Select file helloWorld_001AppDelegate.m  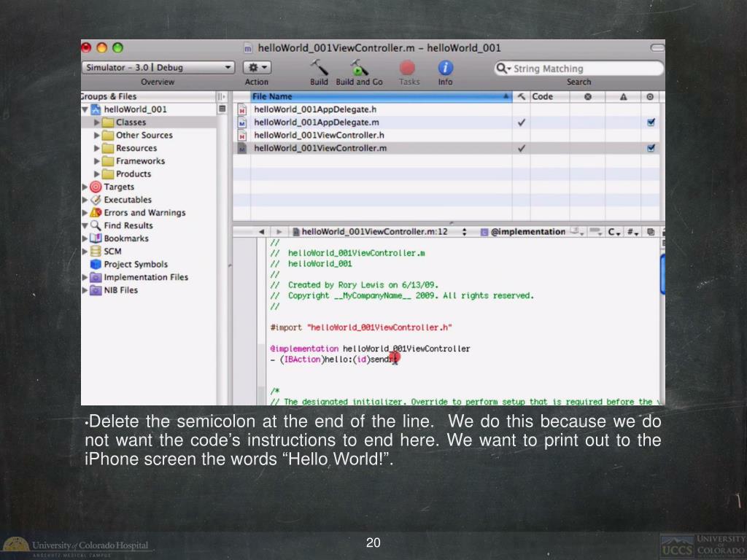point(317,122)
